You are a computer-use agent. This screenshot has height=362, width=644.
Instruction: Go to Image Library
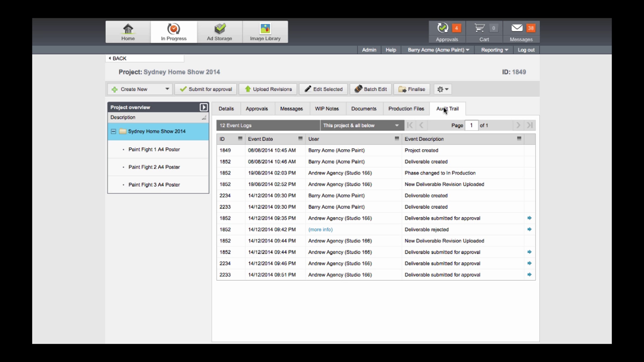coord(265,32)
